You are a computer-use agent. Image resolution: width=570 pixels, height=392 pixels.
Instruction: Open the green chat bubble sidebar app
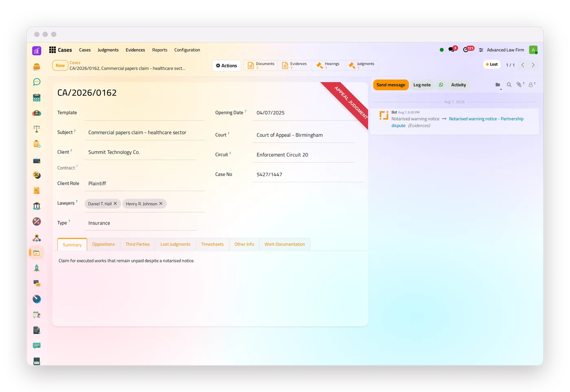tap(37, 82)
